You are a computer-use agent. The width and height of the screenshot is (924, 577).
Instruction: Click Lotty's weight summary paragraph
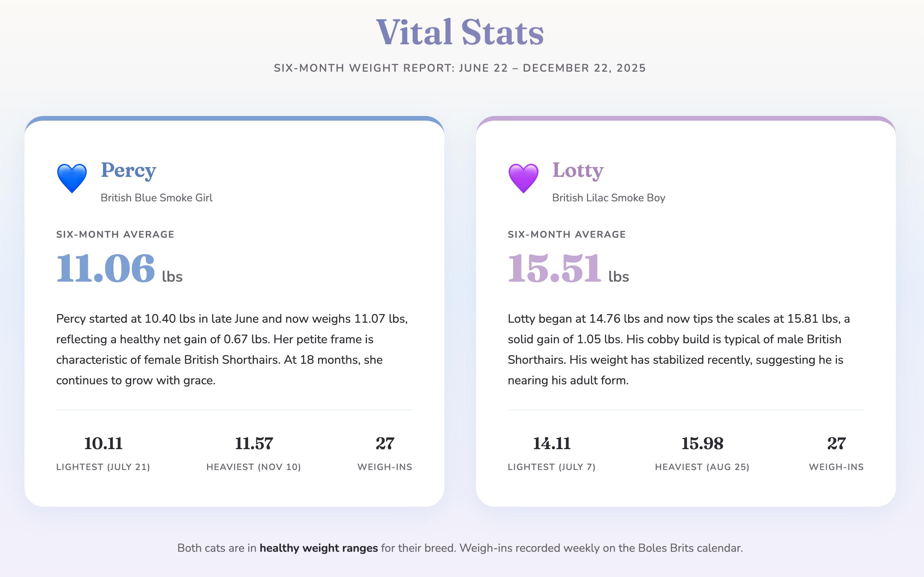(679, 349)
